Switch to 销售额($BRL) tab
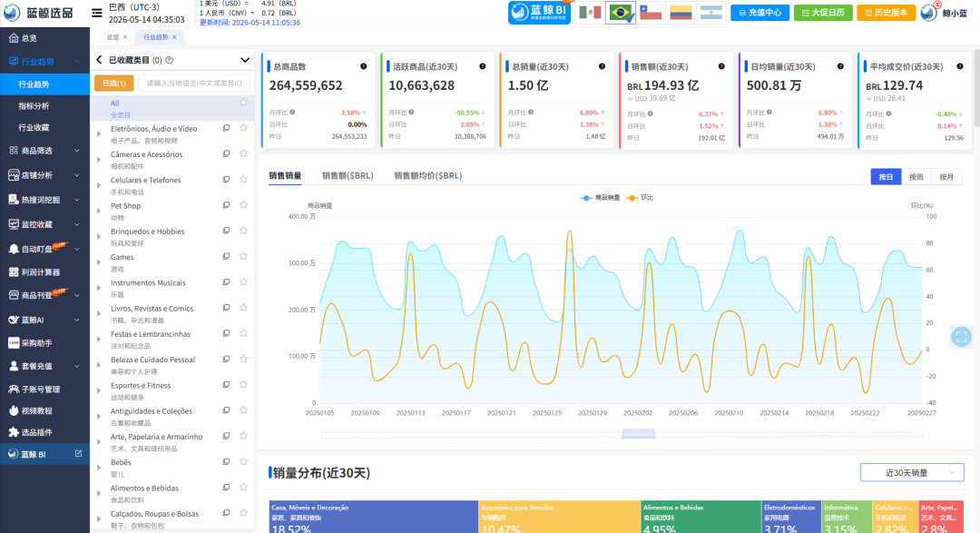This screenshot has width=980, height=533. (348, 176)
